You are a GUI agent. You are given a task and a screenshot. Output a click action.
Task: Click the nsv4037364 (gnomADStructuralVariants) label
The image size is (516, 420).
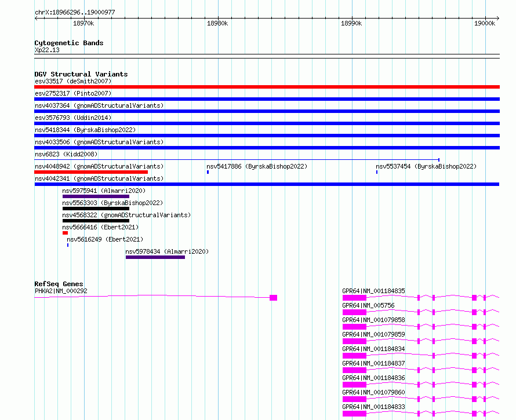pyautogui.click(x=99, y=105)
